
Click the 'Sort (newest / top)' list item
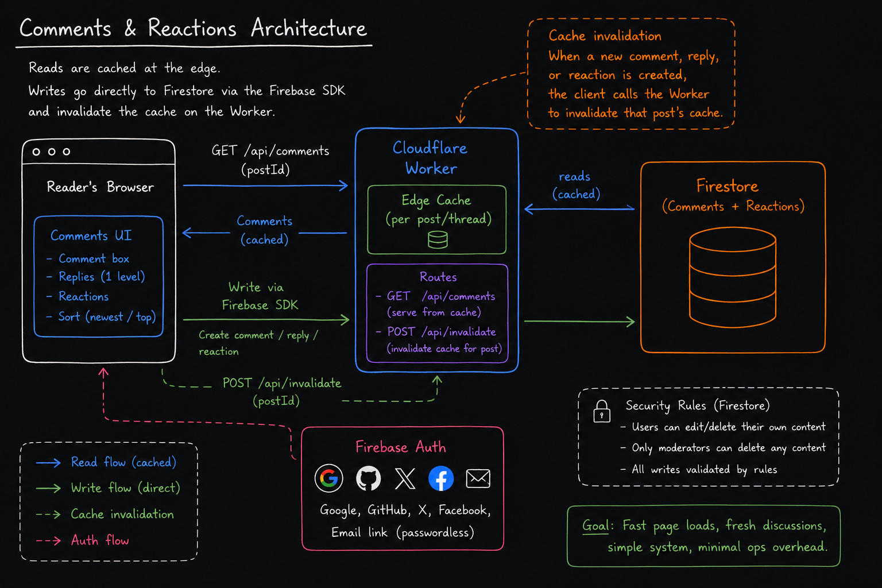pos(107,317)
